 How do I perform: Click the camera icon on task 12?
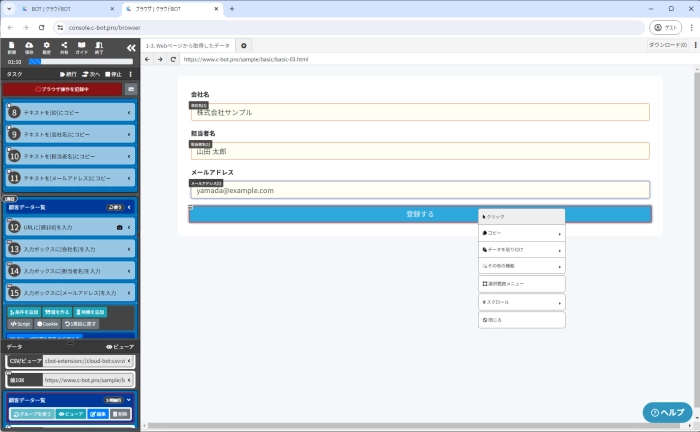point(120,228)
